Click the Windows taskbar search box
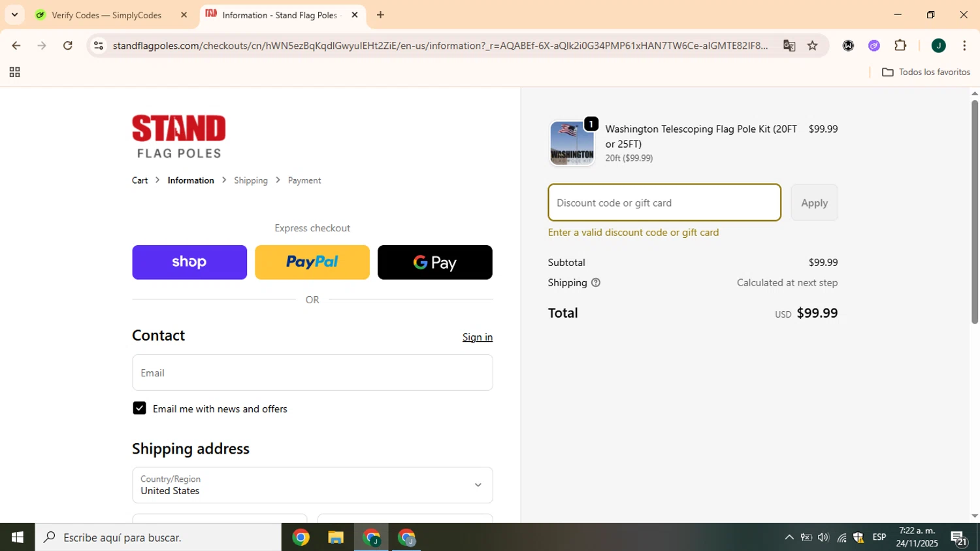 coord(158,537)
